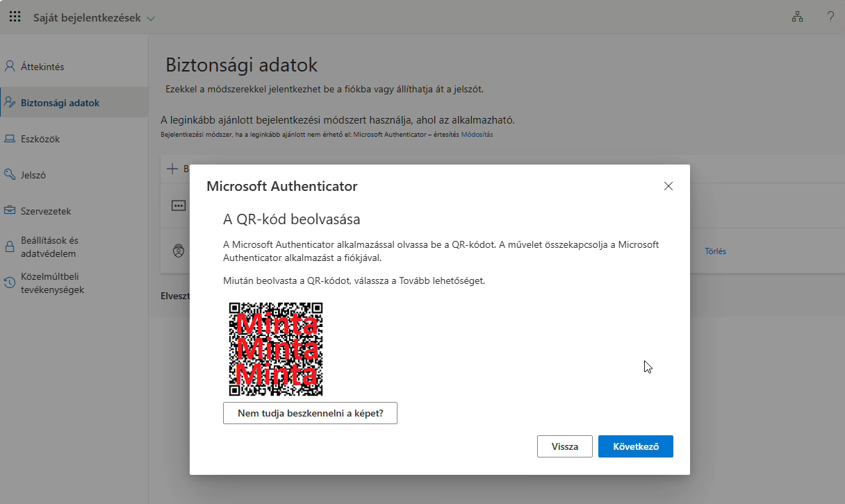Click the password dots icon in methods list
This screenshot has width=845, height=504.
179,206
